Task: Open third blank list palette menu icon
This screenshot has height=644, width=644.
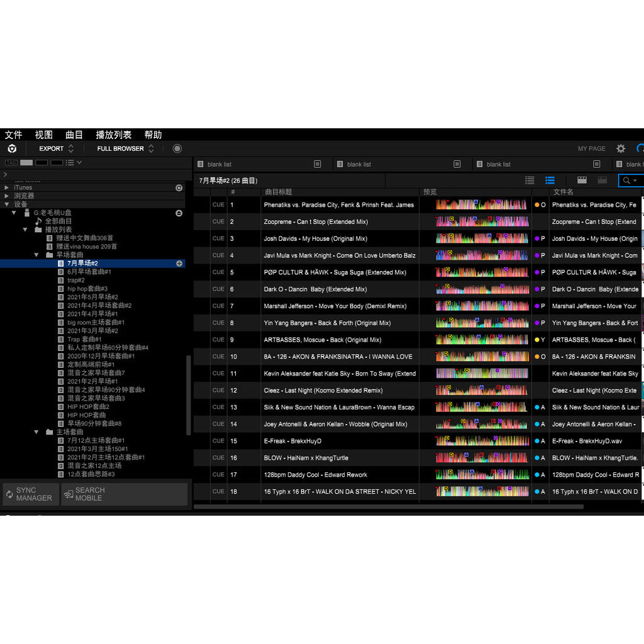Action: (x=597, y=164)
